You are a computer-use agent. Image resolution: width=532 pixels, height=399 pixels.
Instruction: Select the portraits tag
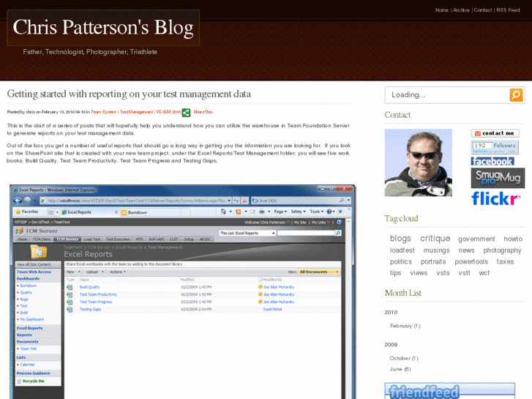pos(433,262)
